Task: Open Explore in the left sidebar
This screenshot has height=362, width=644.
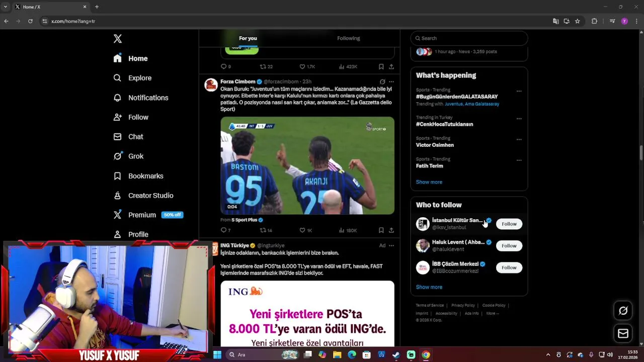Action: pos(133,78)
